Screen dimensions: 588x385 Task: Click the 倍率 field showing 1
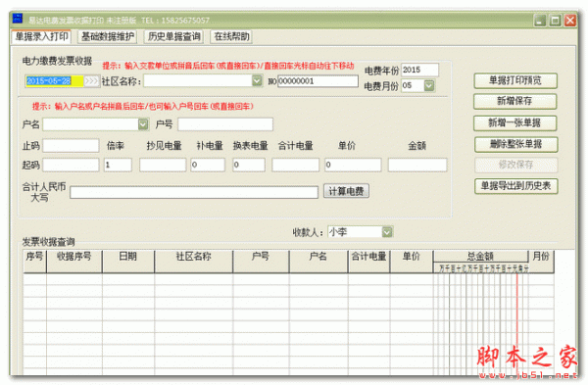(118, 165)
